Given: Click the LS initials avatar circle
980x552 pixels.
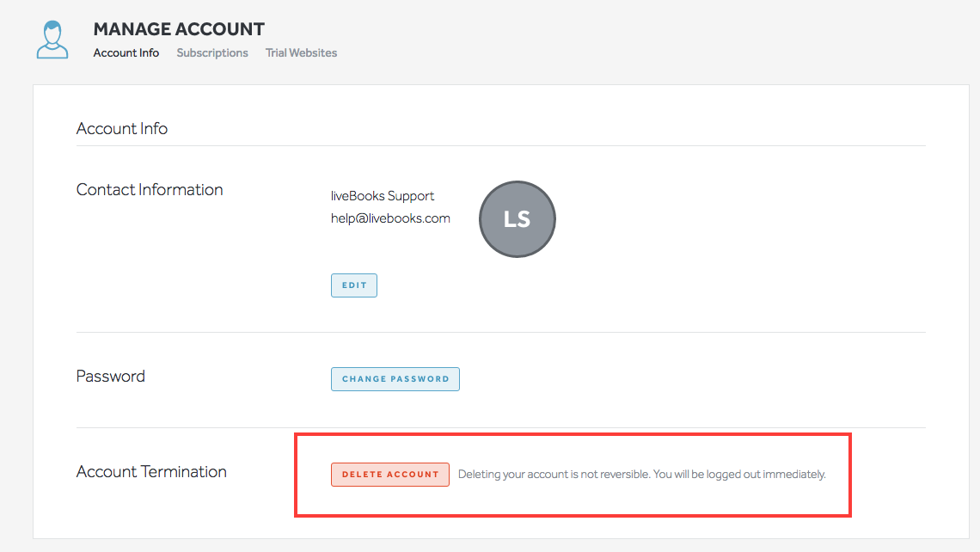Looking at the screenshot, I should click(x=517, y=219).
